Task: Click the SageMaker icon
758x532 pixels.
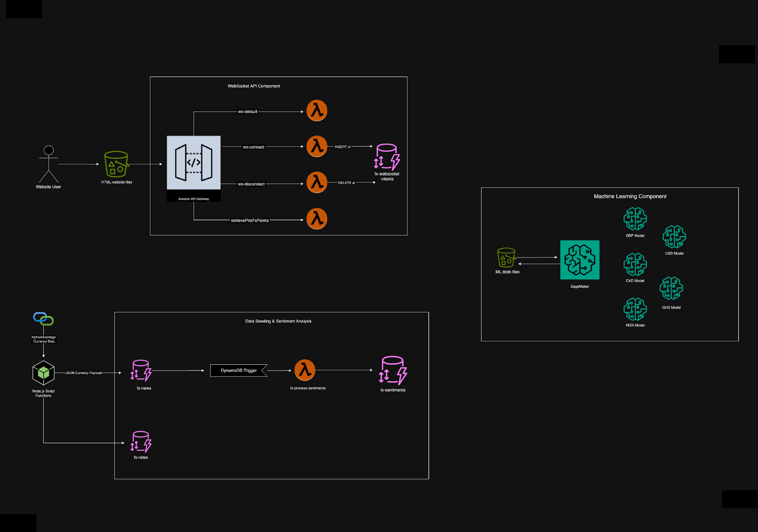Action: pyautogui.click(x=580, y=261)
